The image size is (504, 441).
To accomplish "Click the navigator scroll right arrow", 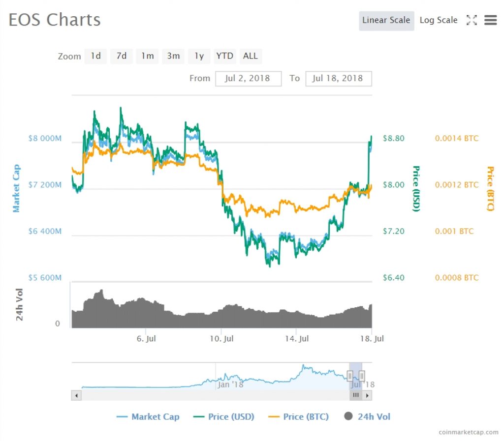I will pos(367,395).
